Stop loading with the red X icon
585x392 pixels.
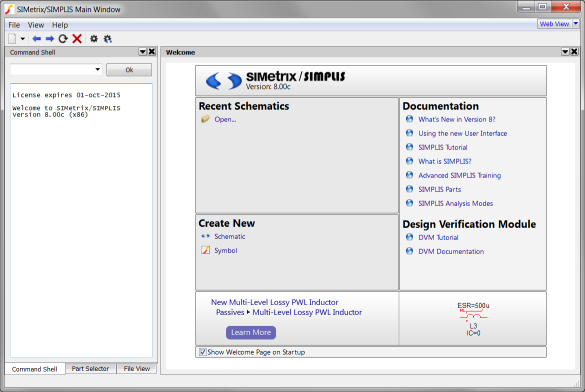coord(77,38)
